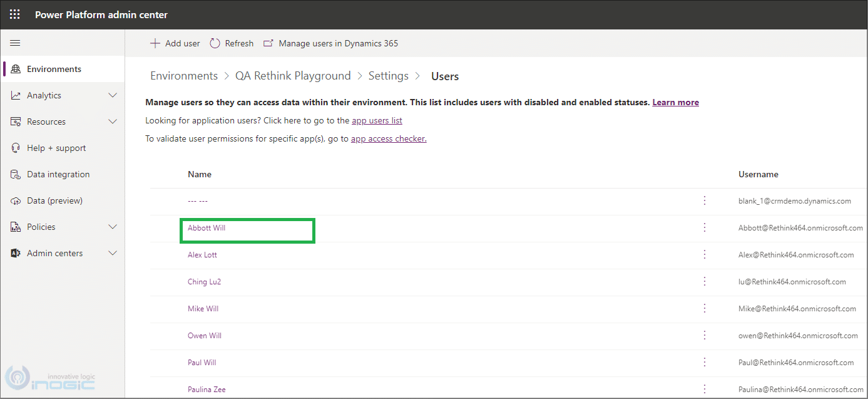
Task: Open the Learn more link
Action: [x=675, y=102]
